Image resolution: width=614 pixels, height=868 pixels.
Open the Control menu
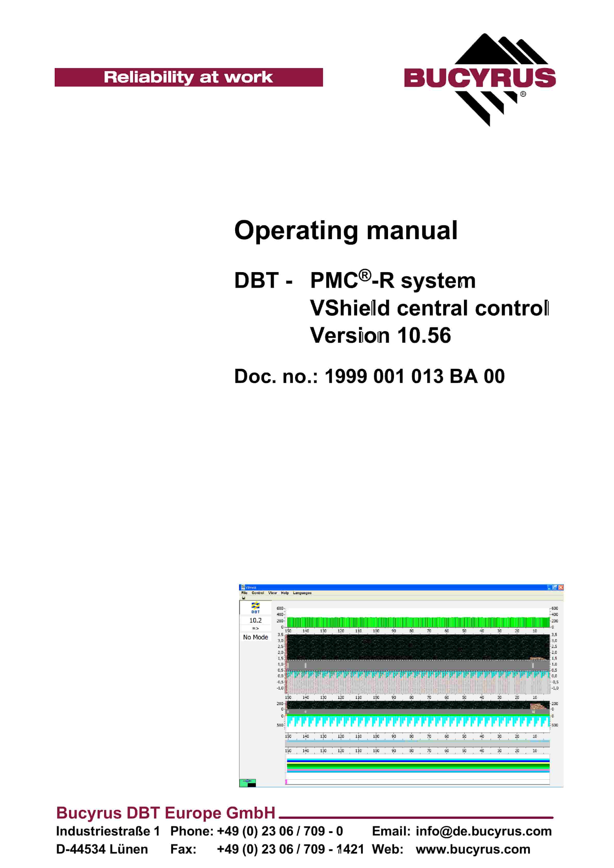[x=258, y=593]
